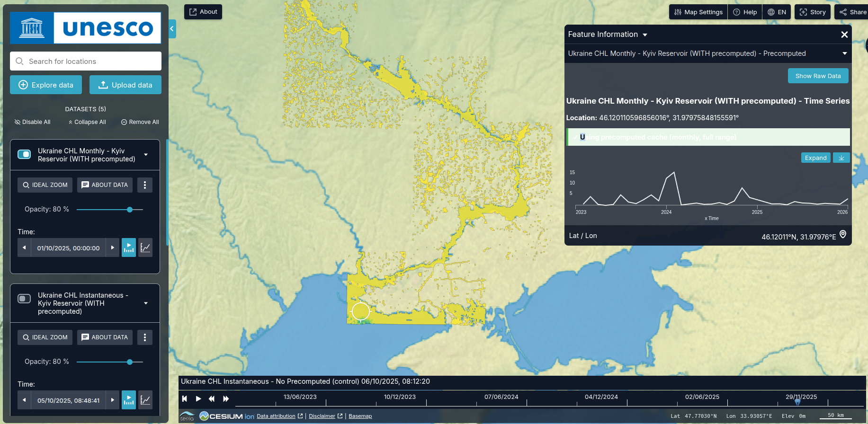The image size is (868, 424).
Task: Click the chart icon for Kyiv Monthly dataset
Action: tap(145, 247)
